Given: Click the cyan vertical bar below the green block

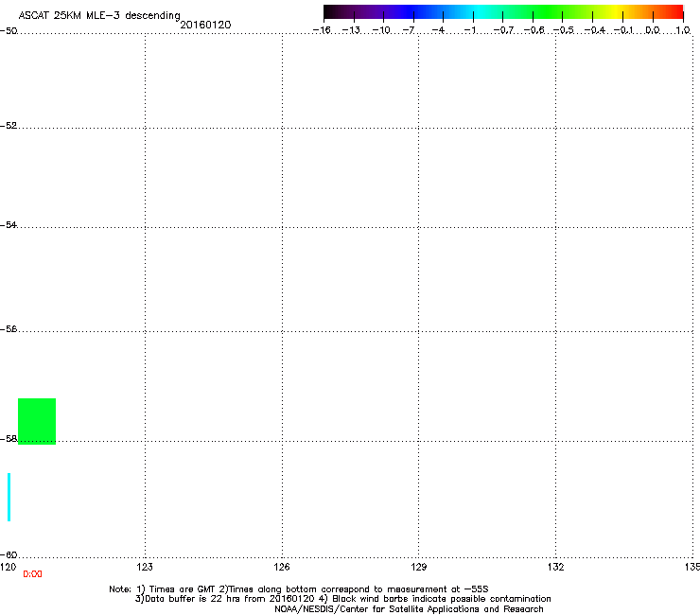Looking at the screenshot, I should [x=9, y=497].
